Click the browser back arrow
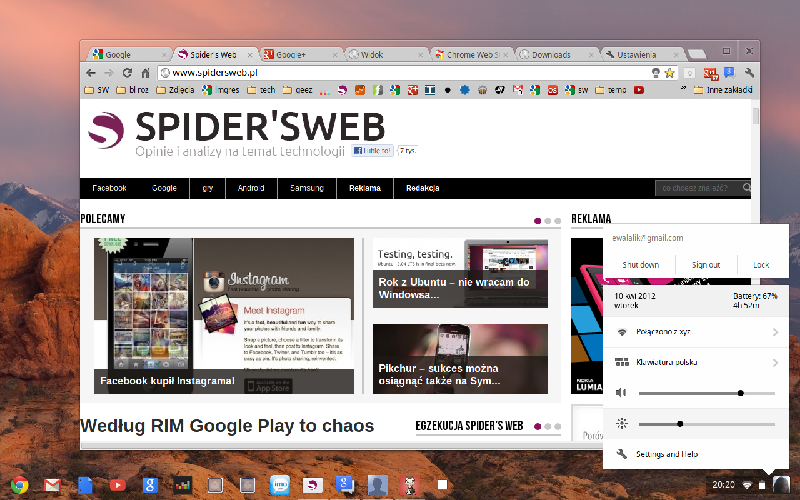The height and width of the screenshot is (500, 800). point(91,73)
